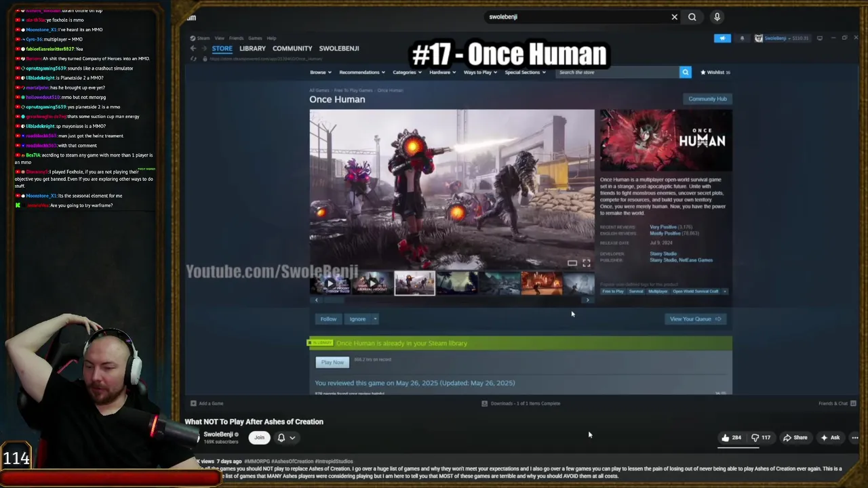
Task: Go forward with Steam's forward arrow
Action: pos(204,48)
